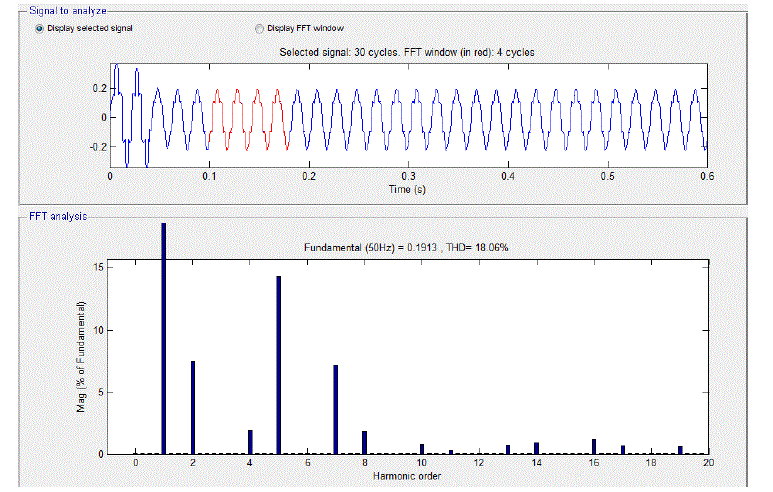Click the 7th harmonic bar
Image resolution: width=773 pixels, height=492 pixels.
coord(336,409)
